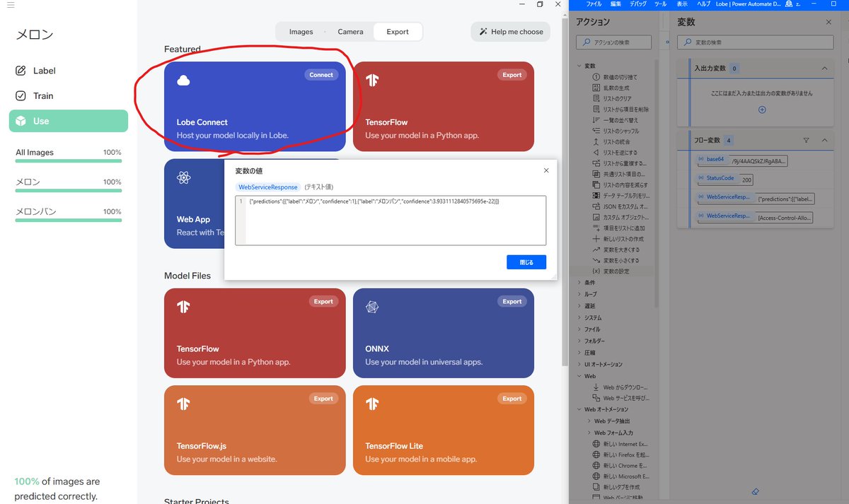Click the アクションの検索 search field

pos(615,42)
